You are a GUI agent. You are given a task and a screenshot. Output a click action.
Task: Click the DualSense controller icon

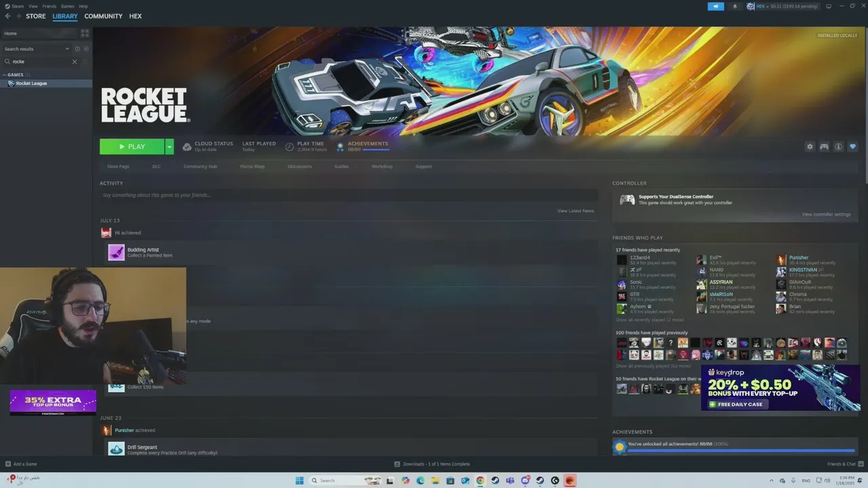[x=627, y=200]
